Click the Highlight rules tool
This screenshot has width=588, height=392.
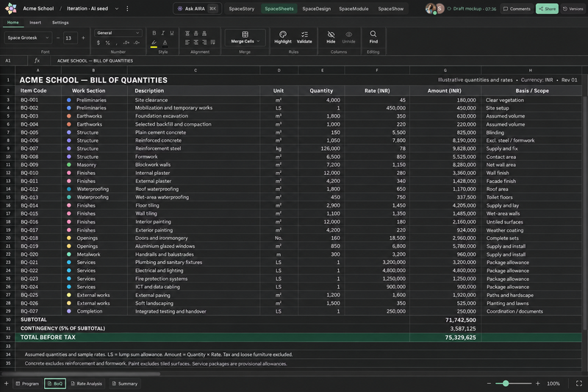point(283,37)
